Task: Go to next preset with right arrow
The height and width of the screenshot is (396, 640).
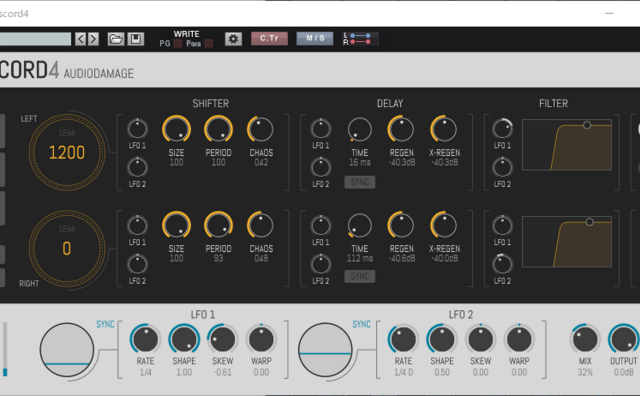Action: pyautogui.click(x=93, y=39)
